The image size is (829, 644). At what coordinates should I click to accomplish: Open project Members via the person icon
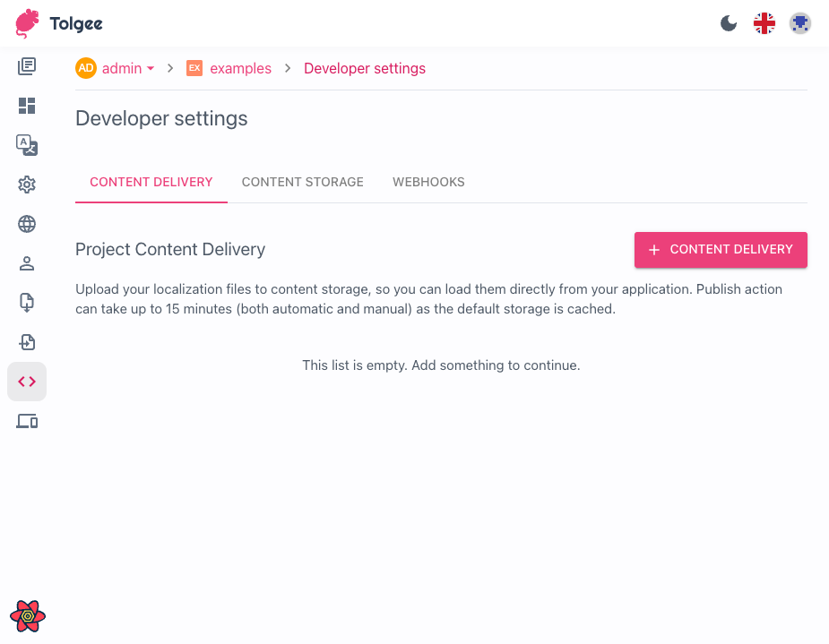coord(27,263)
